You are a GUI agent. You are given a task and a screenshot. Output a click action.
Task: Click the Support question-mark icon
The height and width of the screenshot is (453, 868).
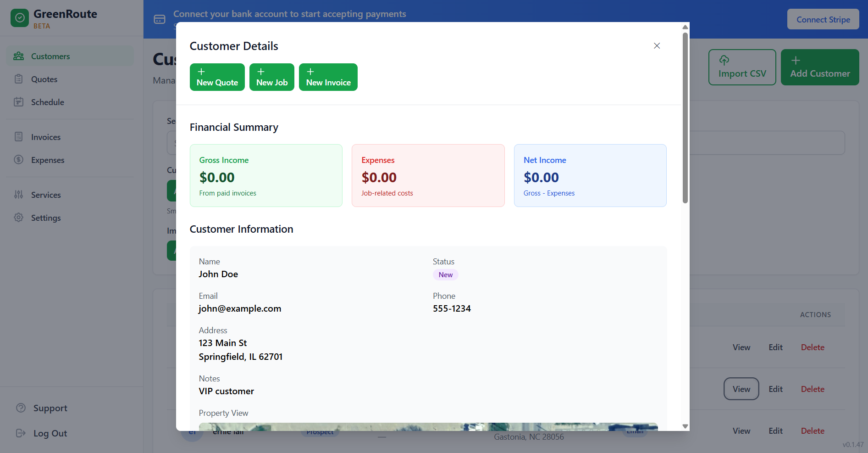click(x=21, y=408)
